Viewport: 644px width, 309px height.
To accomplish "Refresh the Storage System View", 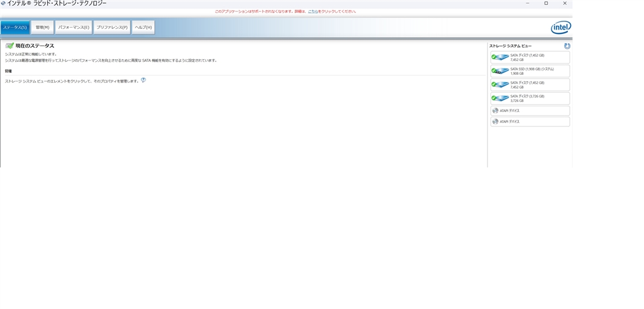I will point(567,46).
